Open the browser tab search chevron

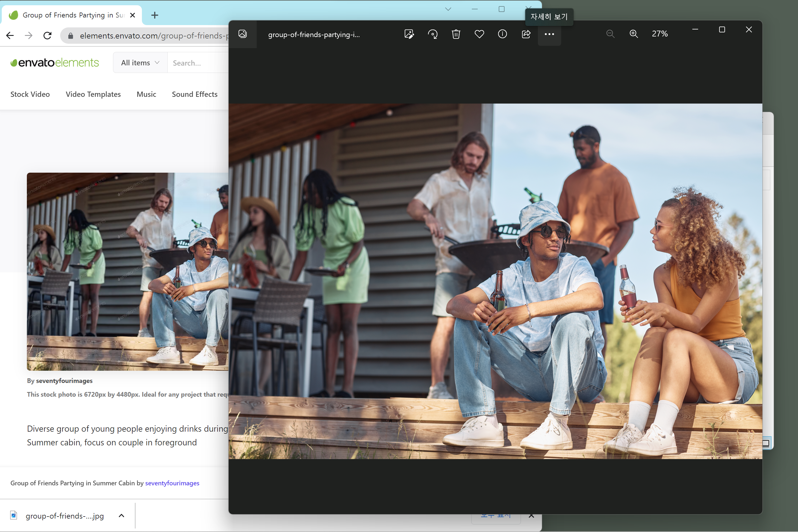(448, 9)
